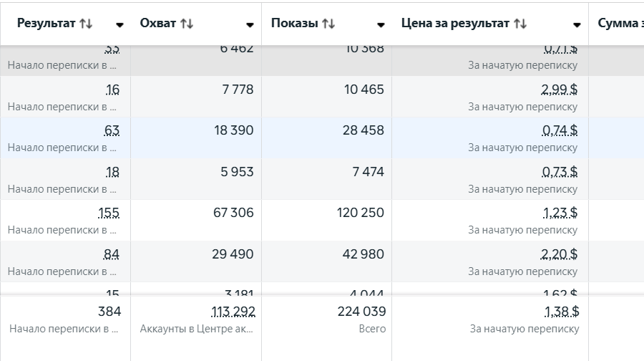Click result value 155 link
This screenshot has width=644, height=361.
(109, 213)
